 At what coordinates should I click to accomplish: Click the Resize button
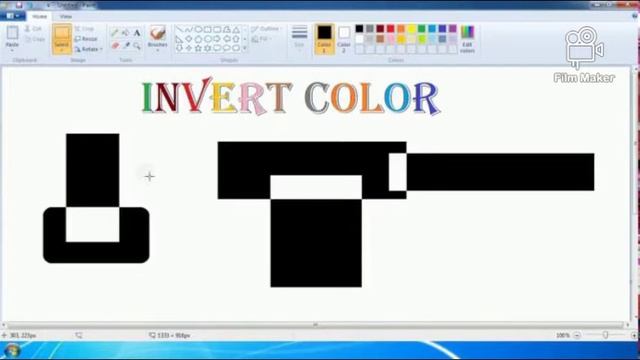tap(86, 39)
